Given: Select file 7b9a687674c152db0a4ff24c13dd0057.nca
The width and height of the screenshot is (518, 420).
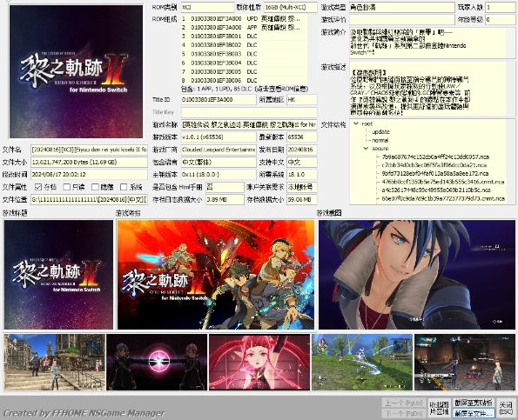Looking at the screenshot, I should pos(435,157).
